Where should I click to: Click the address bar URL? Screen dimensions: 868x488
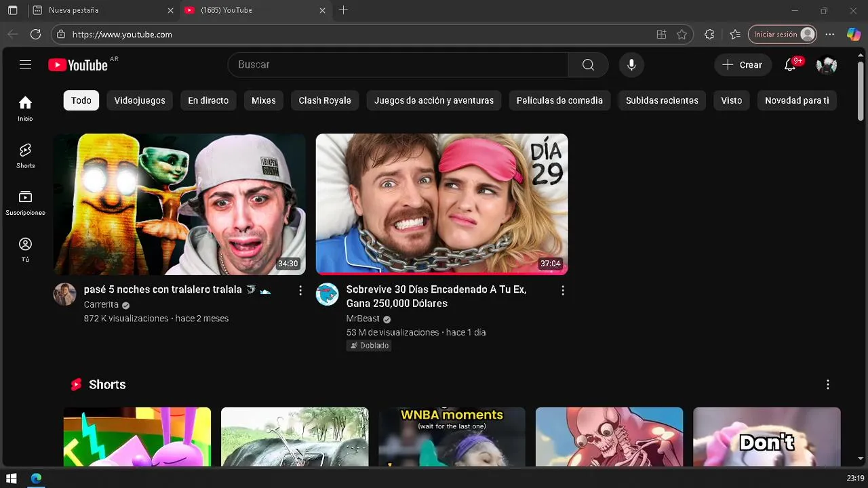click(x=122, y=35)
